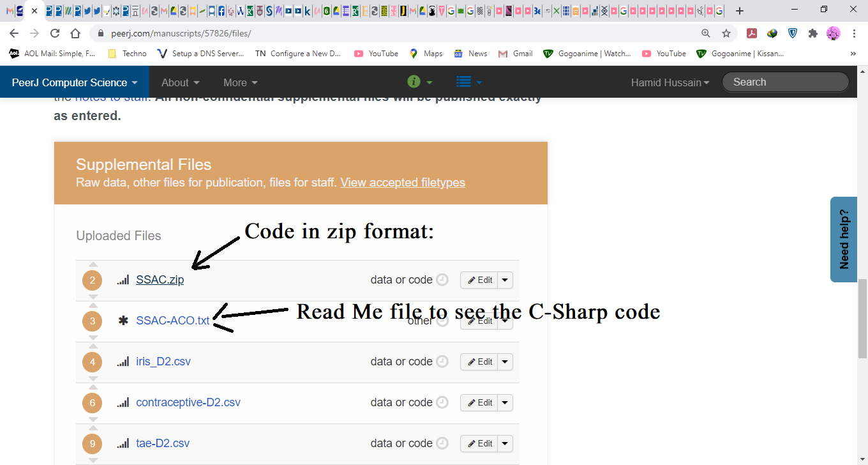Viewport: 868px width, 465px height.
Task: Open the About menu
Action: tap(181, 82)
